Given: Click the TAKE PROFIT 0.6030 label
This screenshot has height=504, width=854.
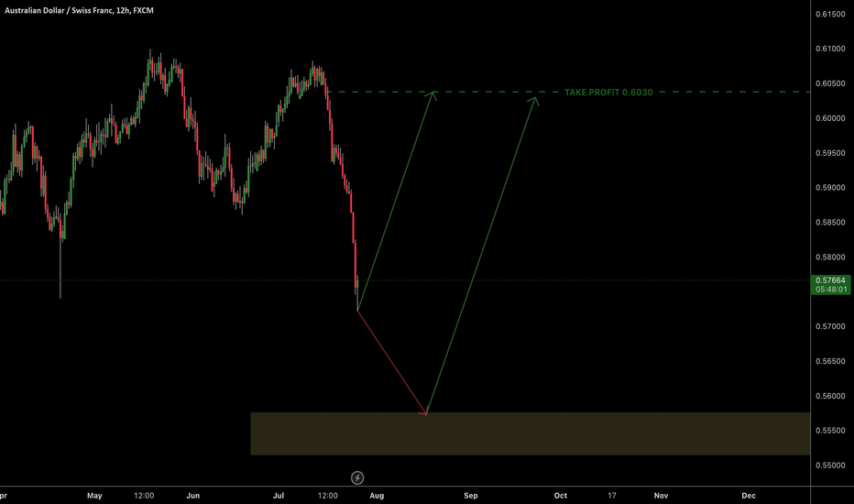Looking at the screenshot, I should point(608,92).
